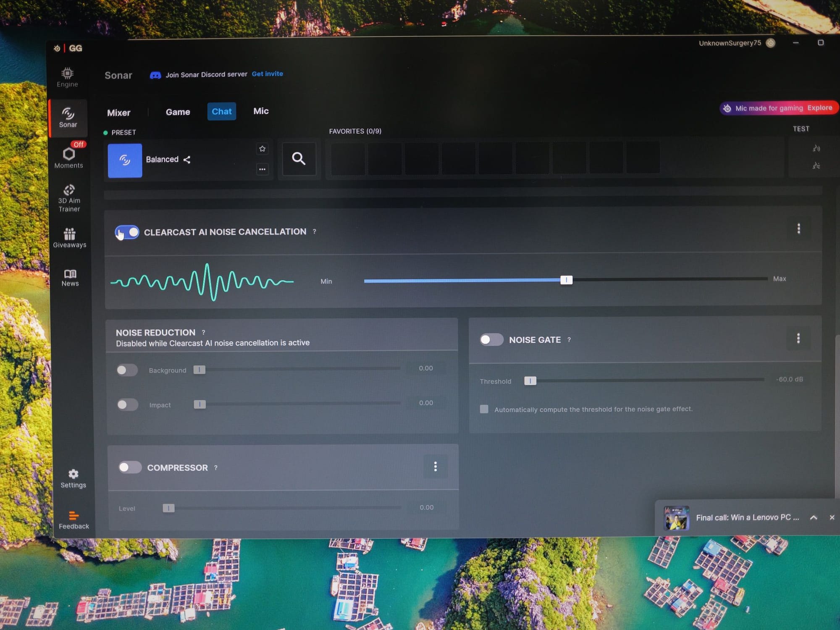Screen dimensions: 840x630
Task: Switch to the Mic tab
Action: pos(261,111)
